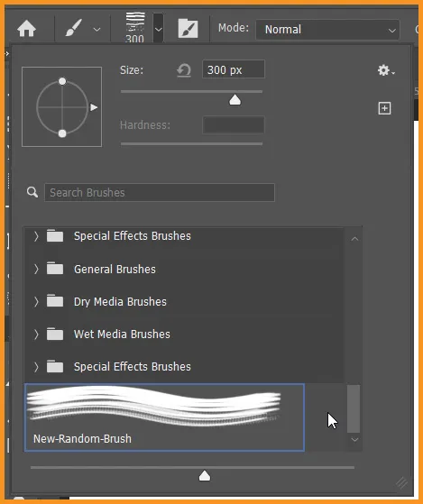
Task: Open the Mode dropdown set to Normal
Action: click(327, 30)
